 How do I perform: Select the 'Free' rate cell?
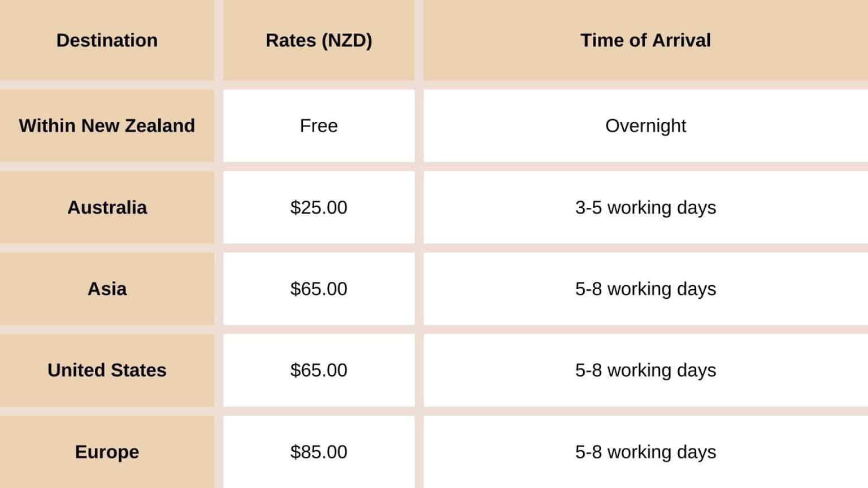[x=319, y=125]
